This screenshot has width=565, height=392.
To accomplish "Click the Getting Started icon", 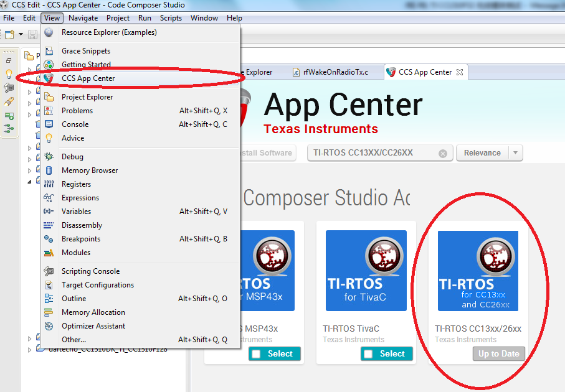I will click(x=49, y=65).
